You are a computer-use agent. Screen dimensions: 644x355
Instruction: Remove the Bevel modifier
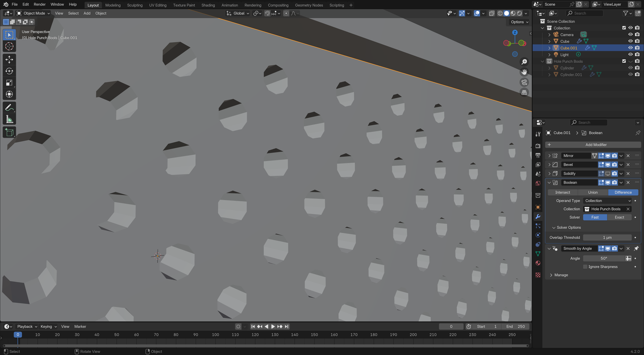point(628,164)
